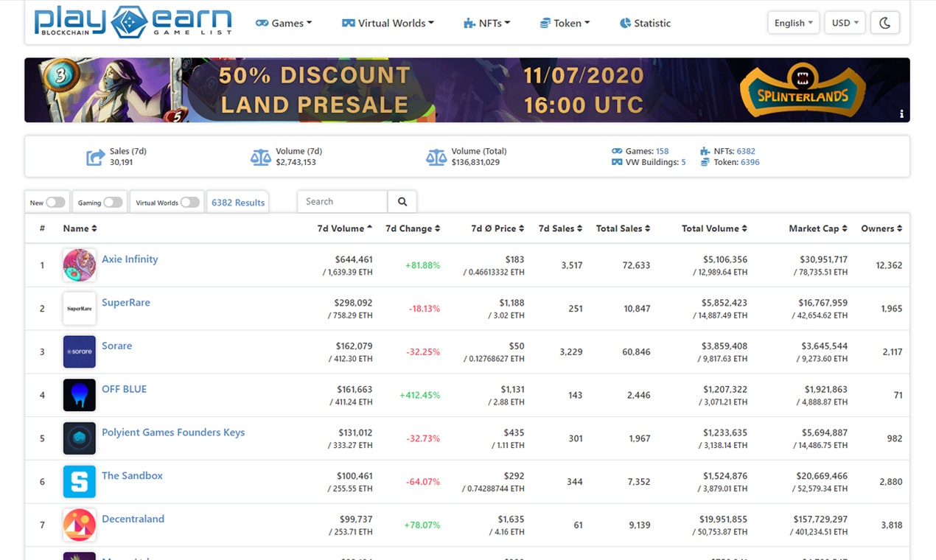Open the SuperRare link
This screenshot has height=560, width=936.
click(x=126, y=302)
